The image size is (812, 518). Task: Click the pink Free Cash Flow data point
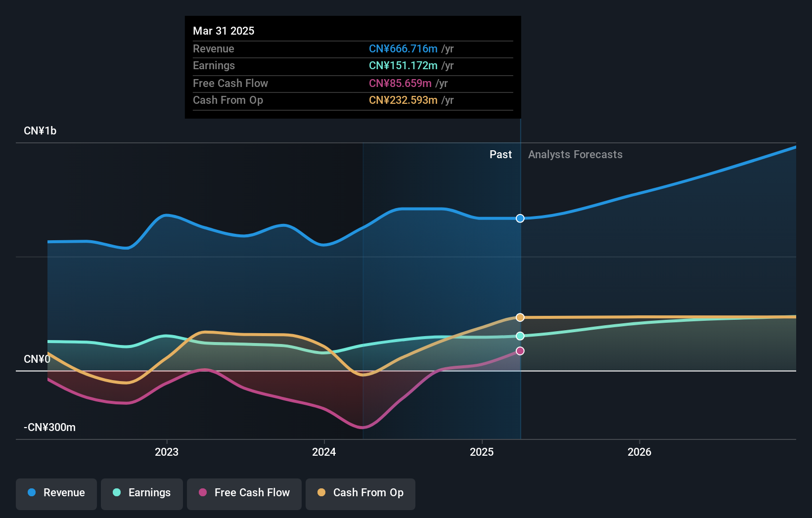pyautogui.click(x=520, y=351)
